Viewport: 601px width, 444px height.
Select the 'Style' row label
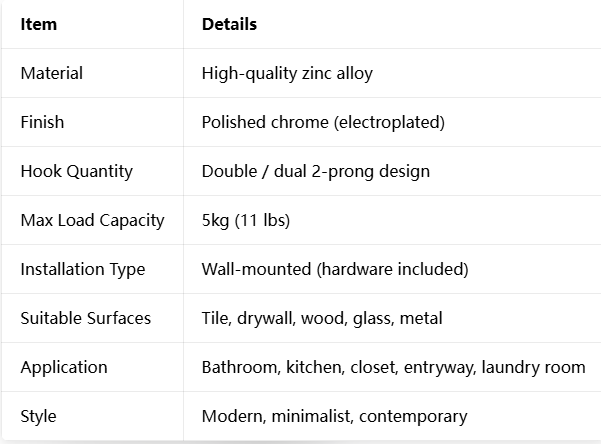[x=38, y=416]
